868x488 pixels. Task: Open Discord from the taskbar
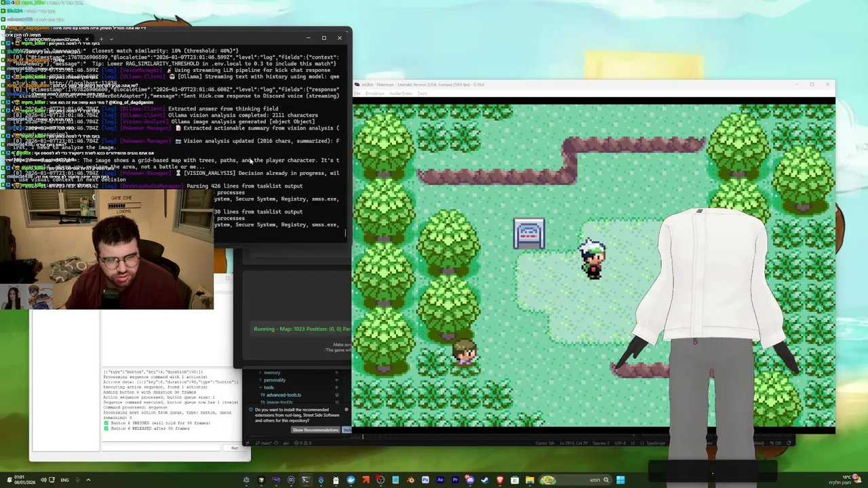[x=469, y=480]
